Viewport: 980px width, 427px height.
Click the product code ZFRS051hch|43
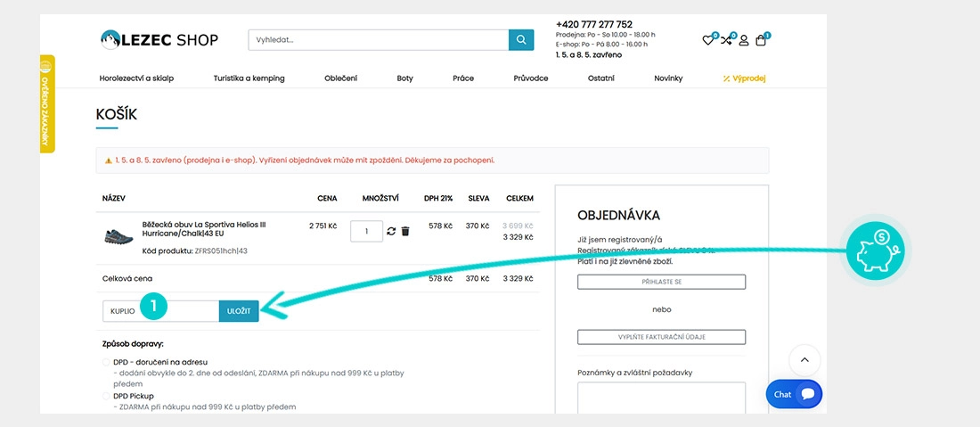[221, 250]
